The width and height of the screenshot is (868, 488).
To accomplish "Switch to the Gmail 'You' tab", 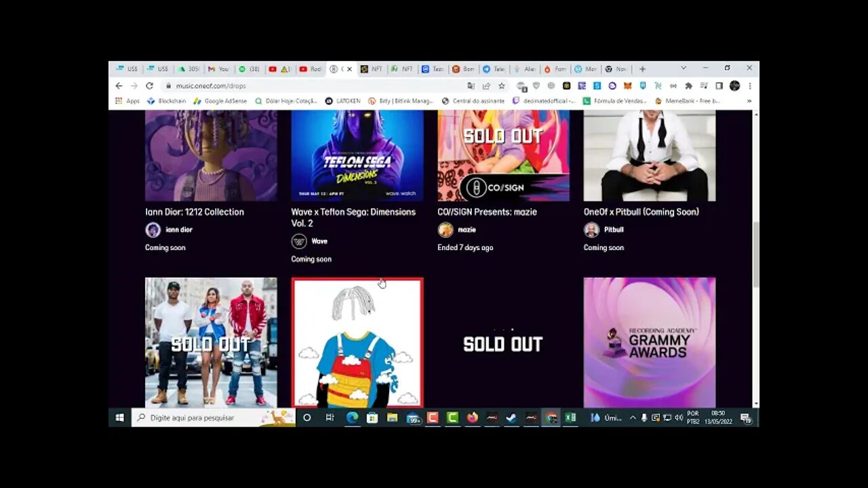I will (218, 69).
